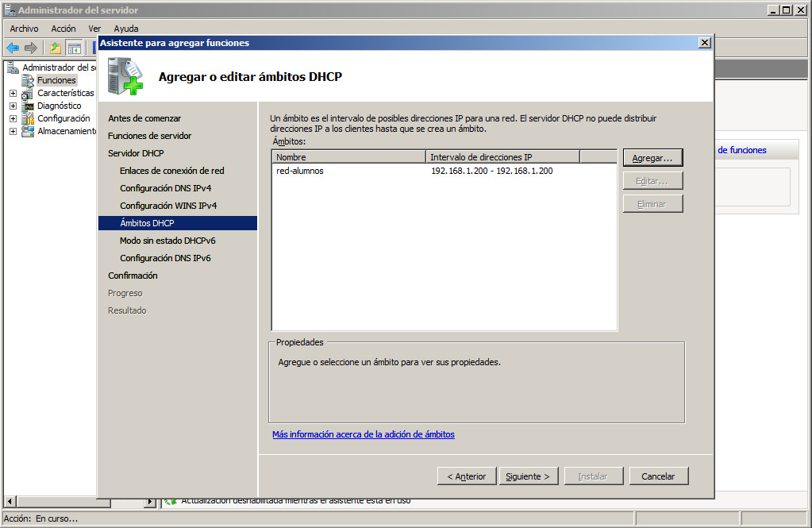Image resolution: width=812 pixels, height=528 pixels.
Task: Click the up-one-level folder toolbar icon
Action: (x=56, y=48)
